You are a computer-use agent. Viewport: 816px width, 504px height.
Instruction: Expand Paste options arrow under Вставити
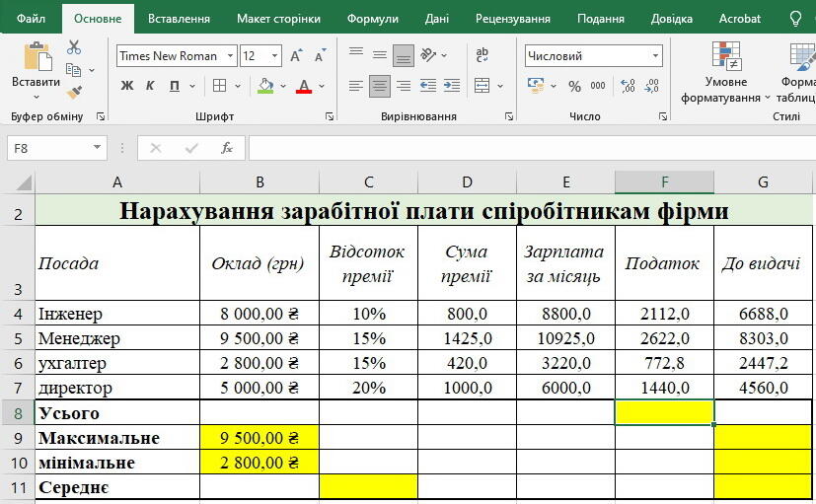click(37, 97)
